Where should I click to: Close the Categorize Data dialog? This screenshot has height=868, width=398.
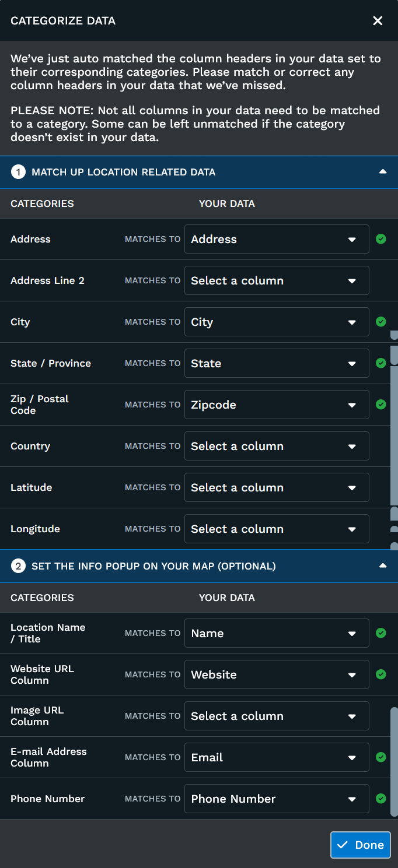(378, 21)
